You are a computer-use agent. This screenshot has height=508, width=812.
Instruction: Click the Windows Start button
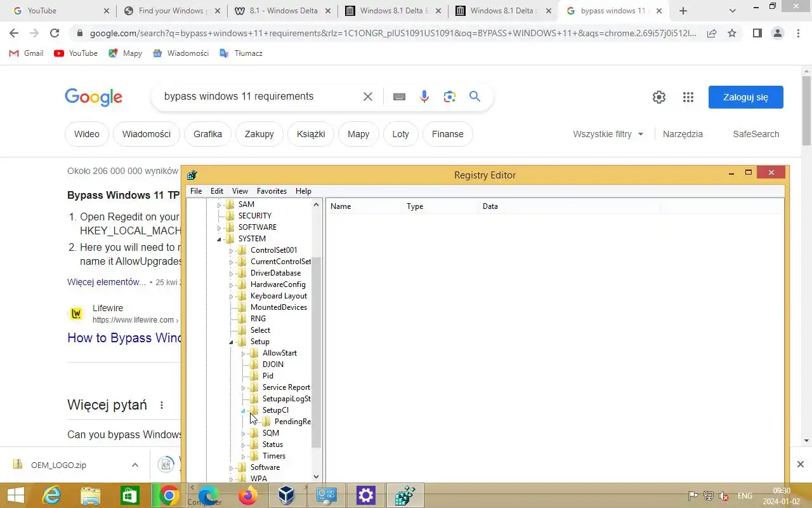(15, 495)
